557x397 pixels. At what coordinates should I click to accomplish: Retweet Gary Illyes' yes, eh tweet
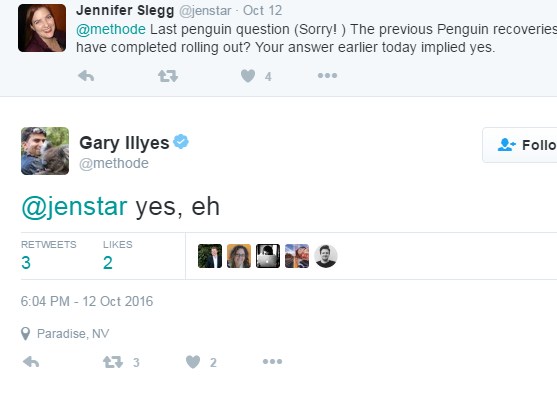113,362
